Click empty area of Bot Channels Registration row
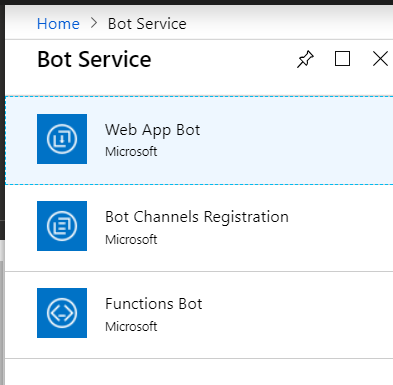This screenshot has height=385, width=393. coord(340,228)
